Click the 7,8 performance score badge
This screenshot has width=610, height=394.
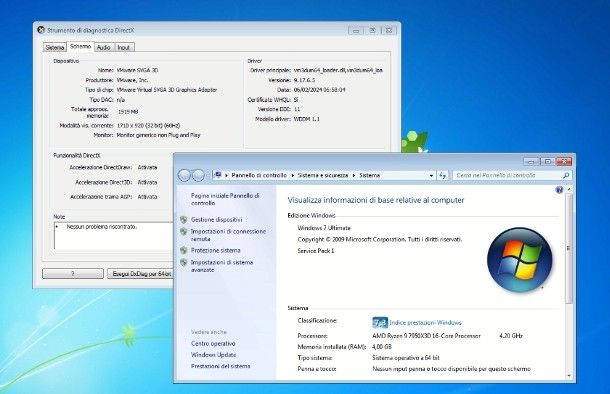click(380, 323)
